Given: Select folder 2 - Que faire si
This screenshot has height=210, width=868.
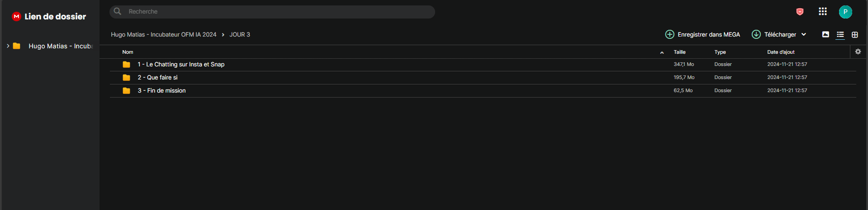Looking at the screenshot, I should coord(483,78).
